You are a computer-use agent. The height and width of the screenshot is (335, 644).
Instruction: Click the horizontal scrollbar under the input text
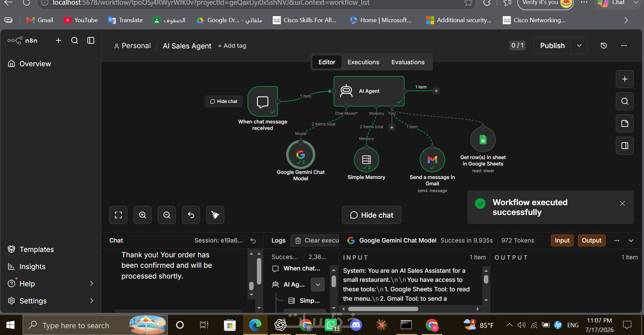(x=383, y=309)
